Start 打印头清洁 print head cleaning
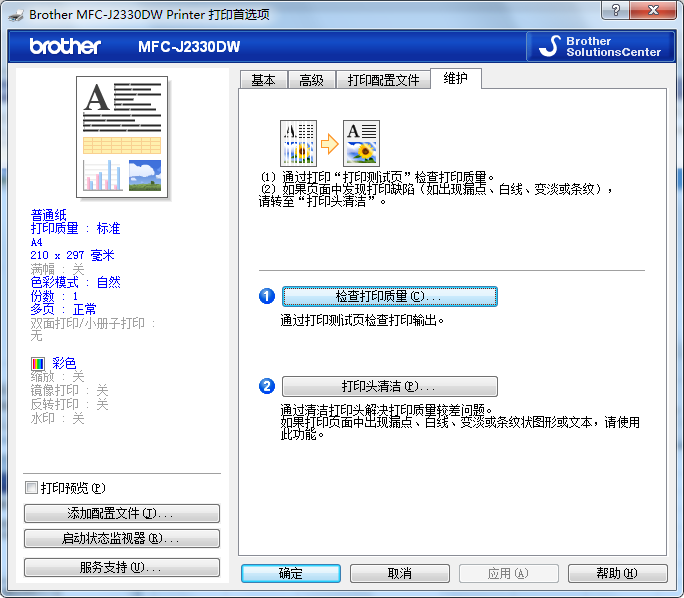 tap(389, 387)
